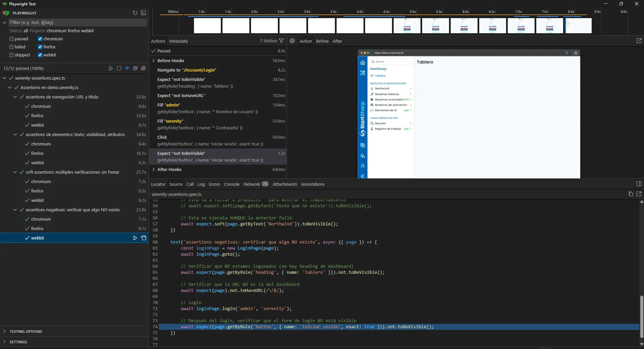Click the reload tests icon
Screen dimensions: 644x349
135,13
